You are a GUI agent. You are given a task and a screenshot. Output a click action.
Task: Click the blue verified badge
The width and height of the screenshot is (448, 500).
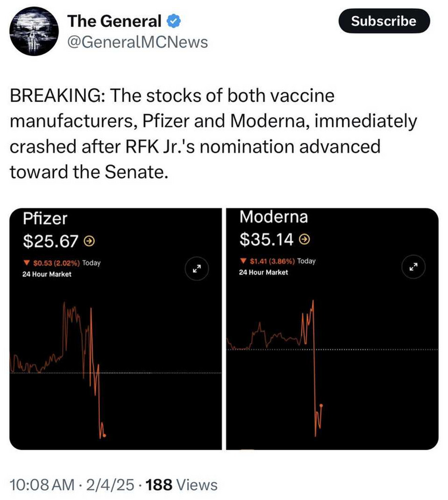(x=173, y=21)
